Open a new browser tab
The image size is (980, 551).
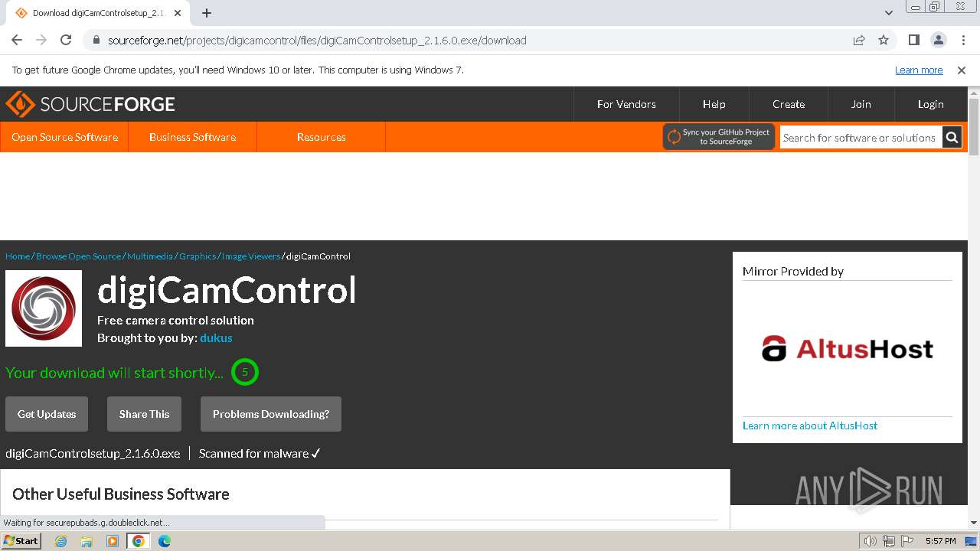pyautogui.click(x=207, y=13)
